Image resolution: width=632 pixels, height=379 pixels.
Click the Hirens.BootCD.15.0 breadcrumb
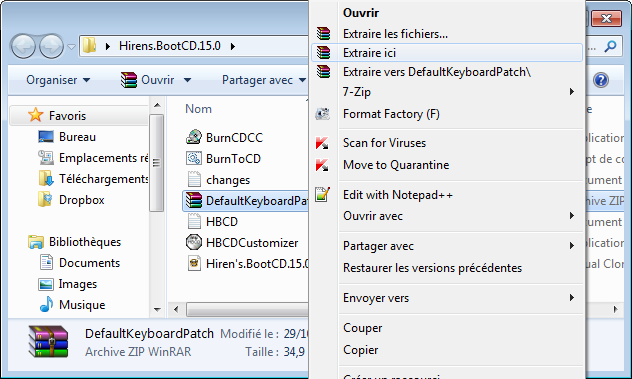pyautogui.click(x=170, y=46)
